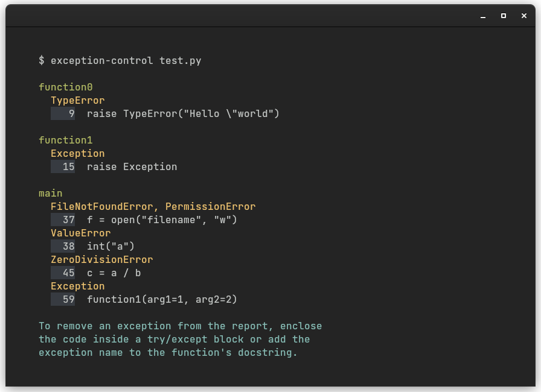
Task: Click the raise TypeError code line
Action: [x=183, y=113]
